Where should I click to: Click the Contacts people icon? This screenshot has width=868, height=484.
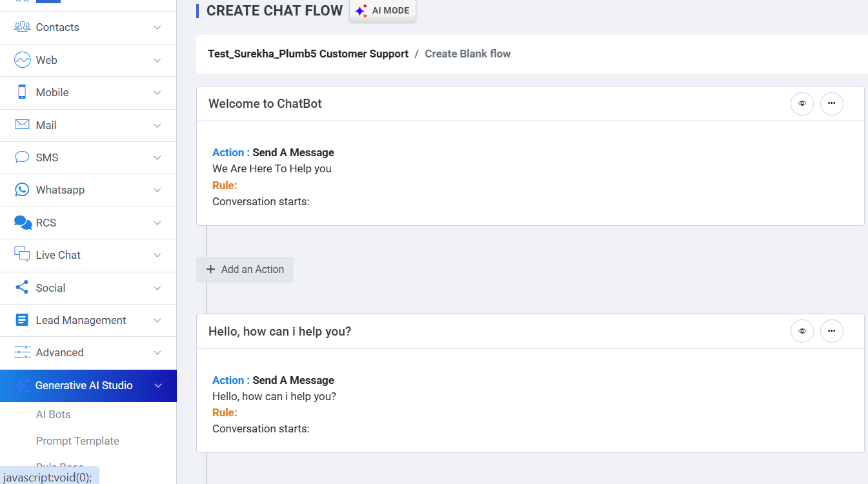point(23,27)
